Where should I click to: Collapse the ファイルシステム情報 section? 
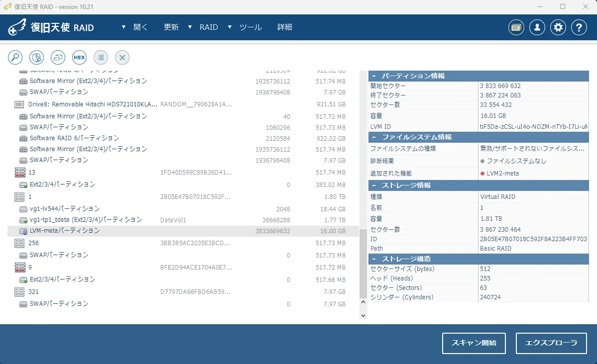tap(374, 137)
